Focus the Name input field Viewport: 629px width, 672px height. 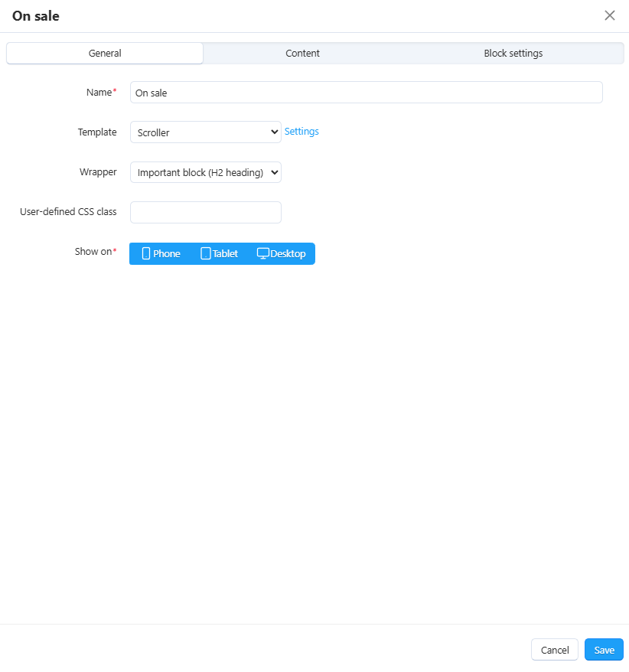tap(367, 93)
